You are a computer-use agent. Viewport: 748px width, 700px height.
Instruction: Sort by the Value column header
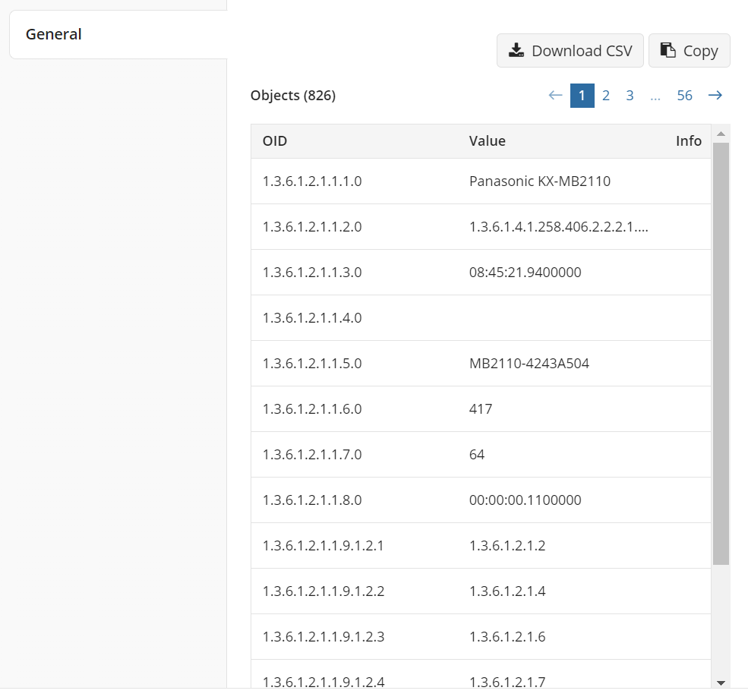click(487, 141)
